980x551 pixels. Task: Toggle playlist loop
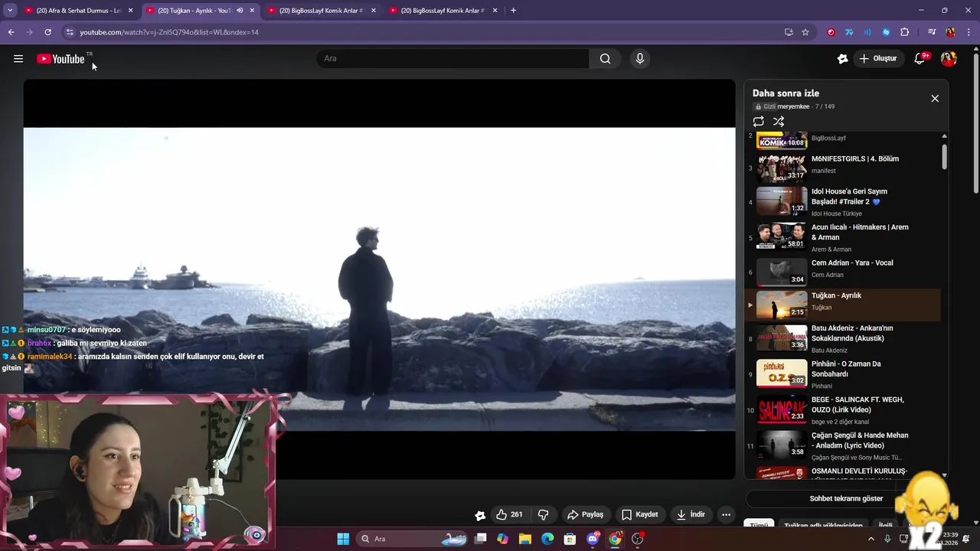[758, 122]
